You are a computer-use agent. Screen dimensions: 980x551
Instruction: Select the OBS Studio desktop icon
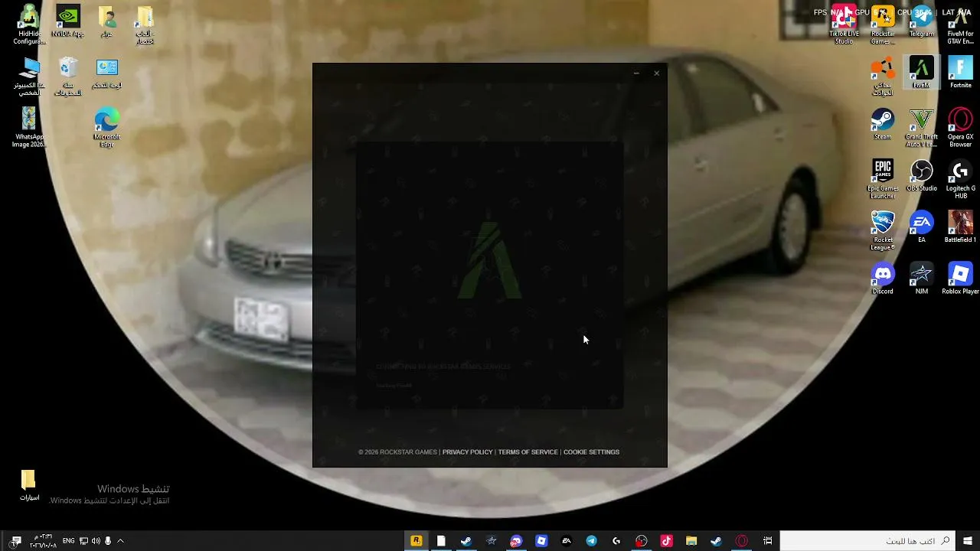coord(921,176)
